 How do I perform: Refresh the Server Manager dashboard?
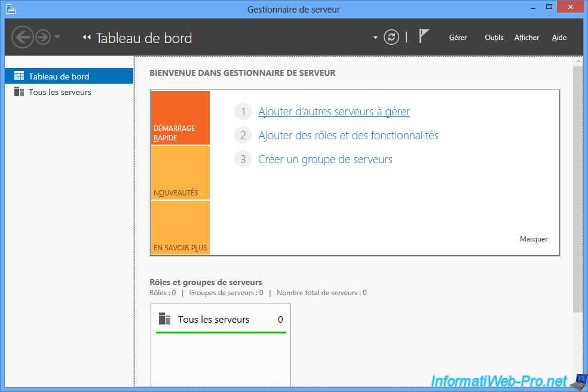click(x=391, y=37)
